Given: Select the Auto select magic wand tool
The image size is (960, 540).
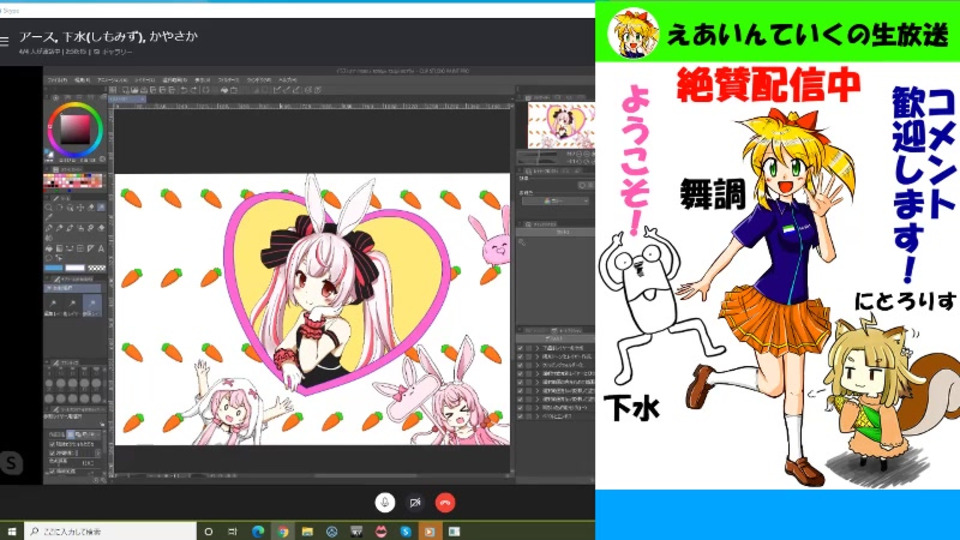Looking at the screenshot, I should click(x=101, y=207).
